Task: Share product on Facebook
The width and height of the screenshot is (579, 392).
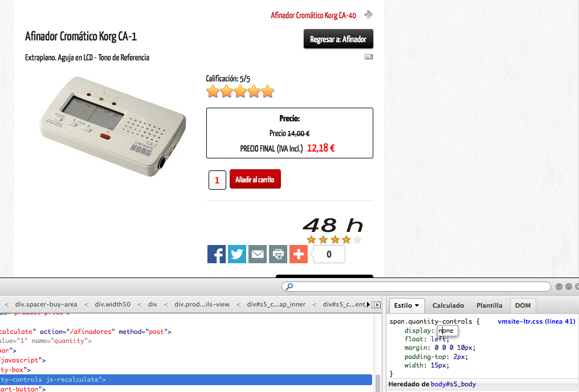Action: (217, 254)
